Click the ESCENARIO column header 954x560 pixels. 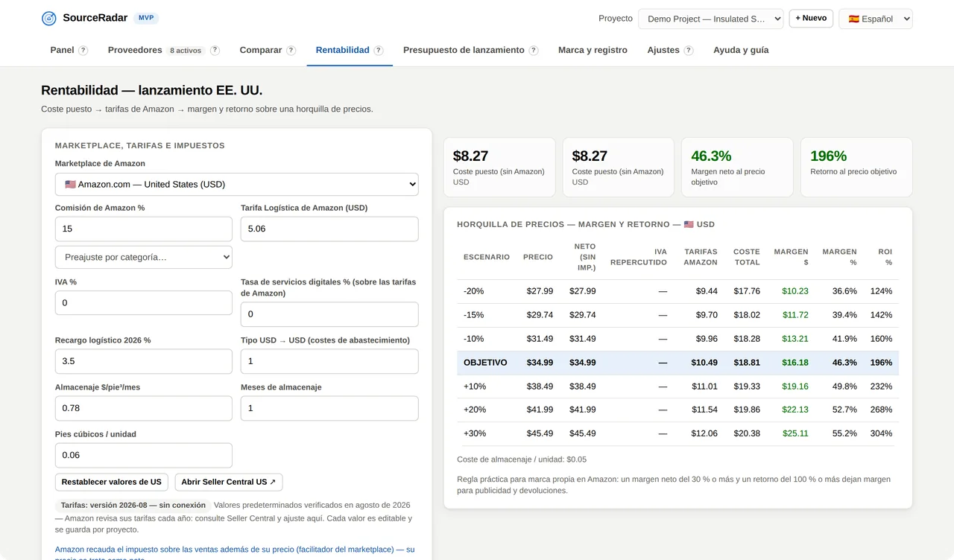(487, 257)
